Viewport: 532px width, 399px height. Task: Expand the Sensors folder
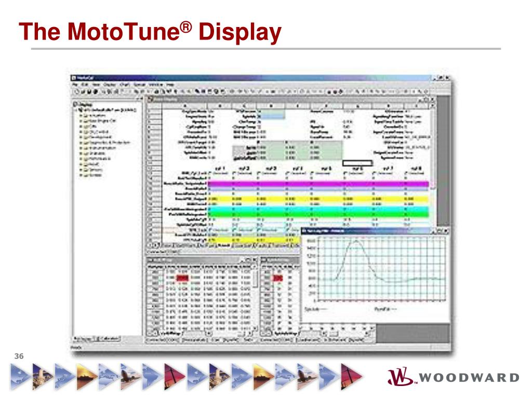point(82,170)
